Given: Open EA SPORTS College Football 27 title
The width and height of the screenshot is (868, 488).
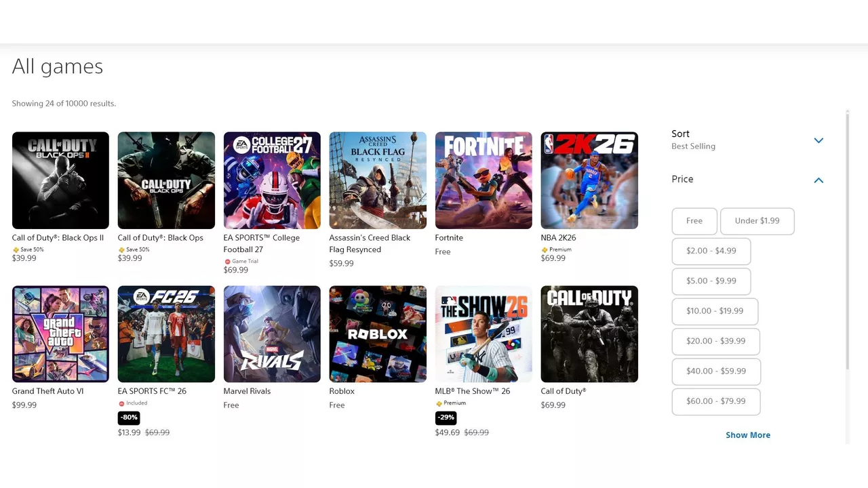Looking at the screenshot, I should tap(262, 243).
